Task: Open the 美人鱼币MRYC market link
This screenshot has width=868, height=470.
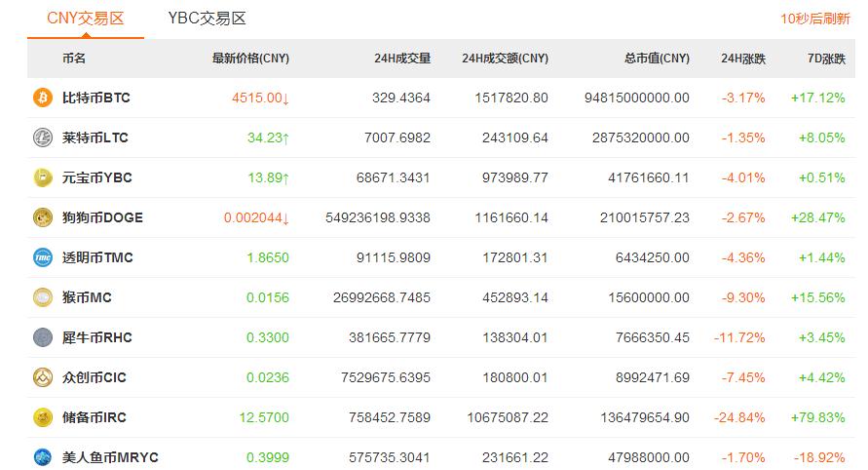Action: coord(110,457)
